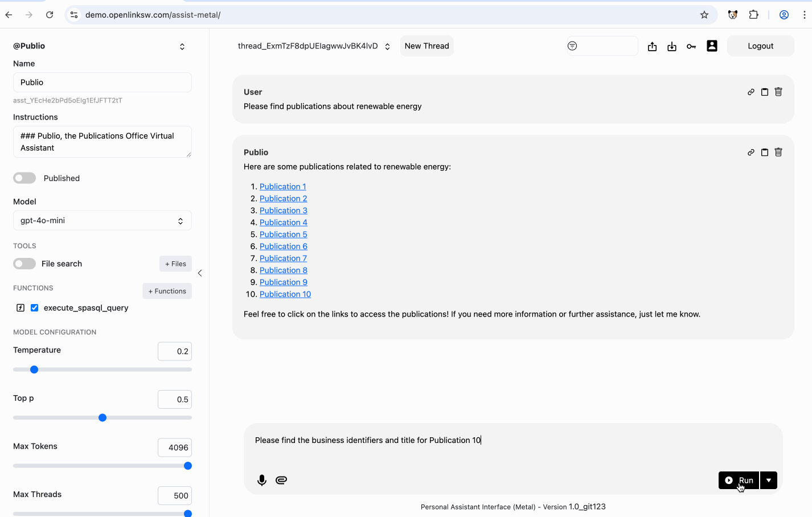Click the Top p value field 0.5
Screen dimensions: 812x517
tap(175, 399)
